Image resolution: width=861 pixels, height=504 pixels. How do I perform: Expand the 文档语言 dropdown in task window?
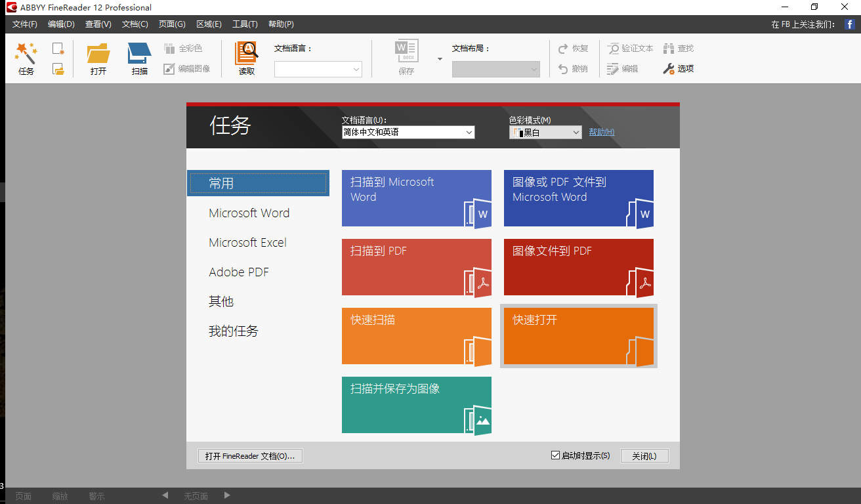[469, 133]
